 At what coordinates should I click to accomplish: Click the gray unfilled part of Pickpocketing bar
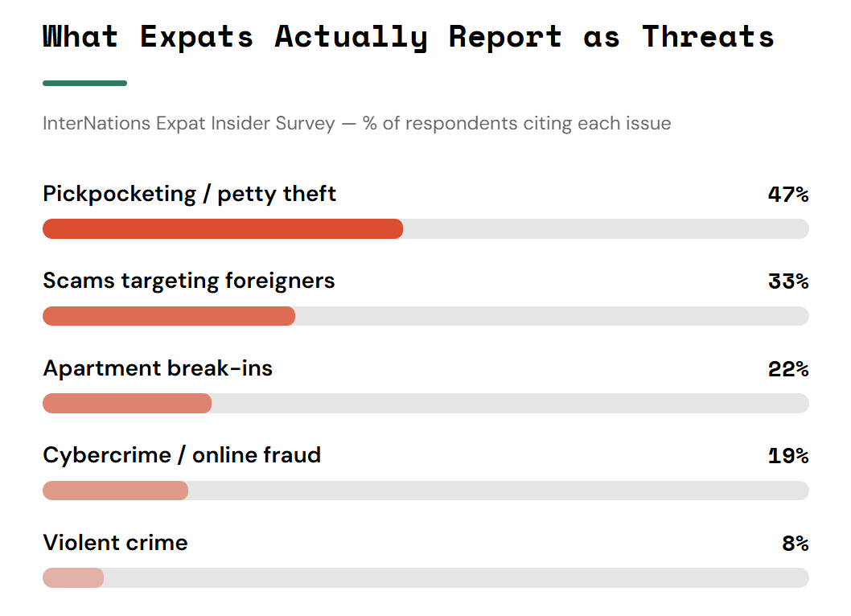coord(606,229)
